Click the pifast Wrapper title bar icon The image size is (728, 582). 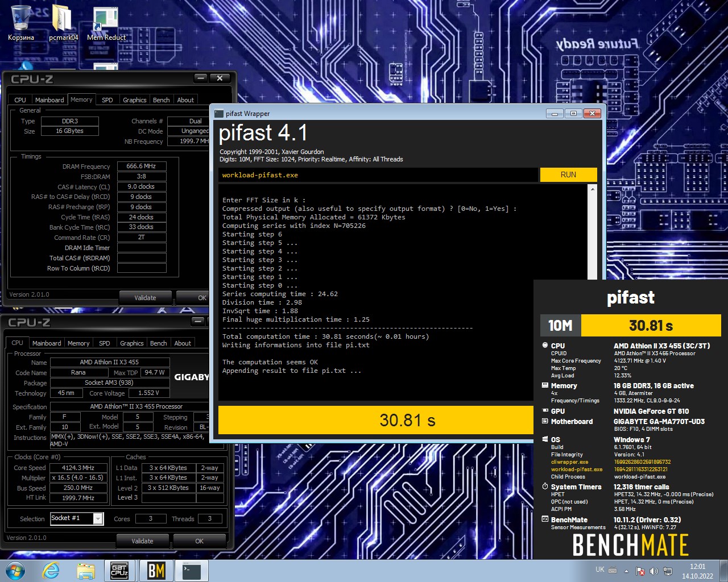point(219,114)
